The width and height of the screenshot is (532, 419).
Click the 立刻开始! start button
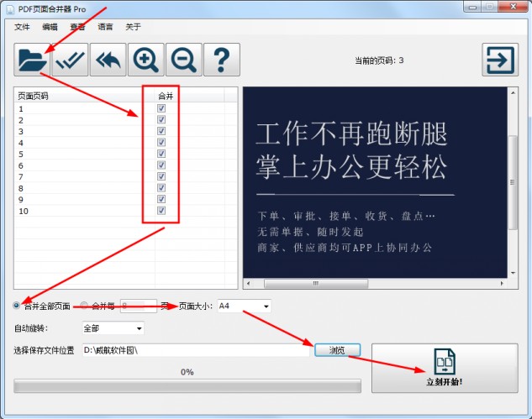(x=445, y=369)
